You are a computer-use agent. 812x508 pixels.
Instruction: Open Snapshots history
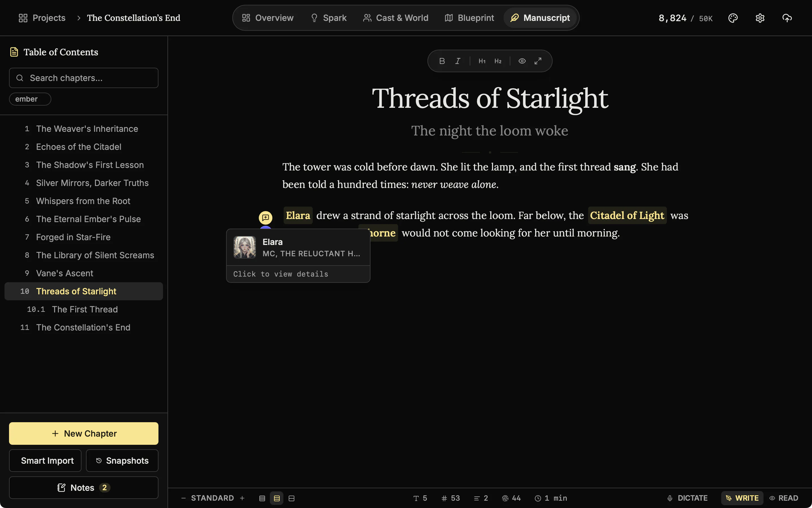(122, 460)
